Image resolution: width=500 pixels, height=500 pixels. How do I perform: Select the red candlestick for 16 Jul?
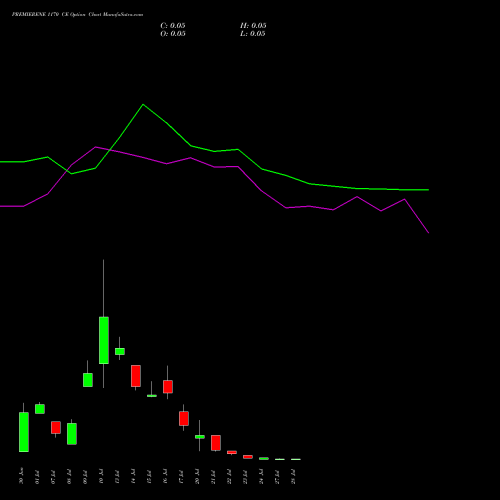pyautogui.click(x=168, y=387)
